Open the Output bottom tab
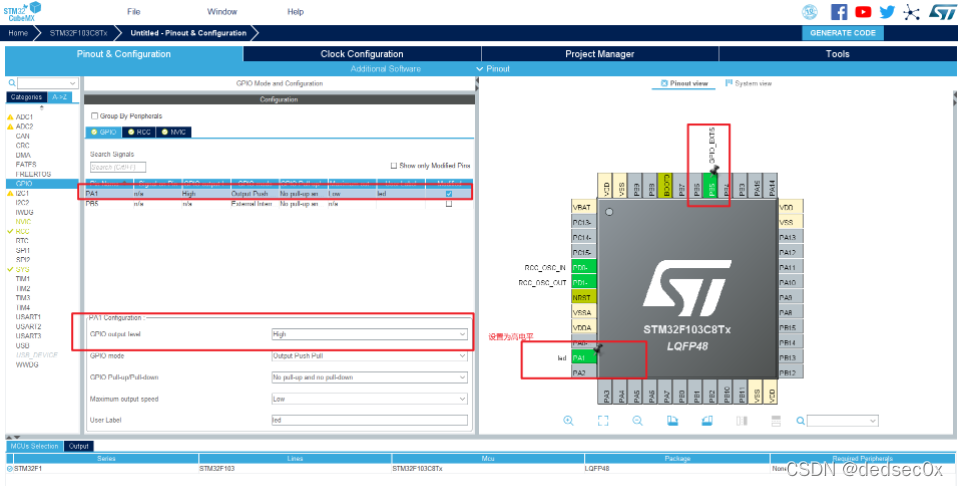The height and width of the screenshot is (486, 958). [79, 446]
